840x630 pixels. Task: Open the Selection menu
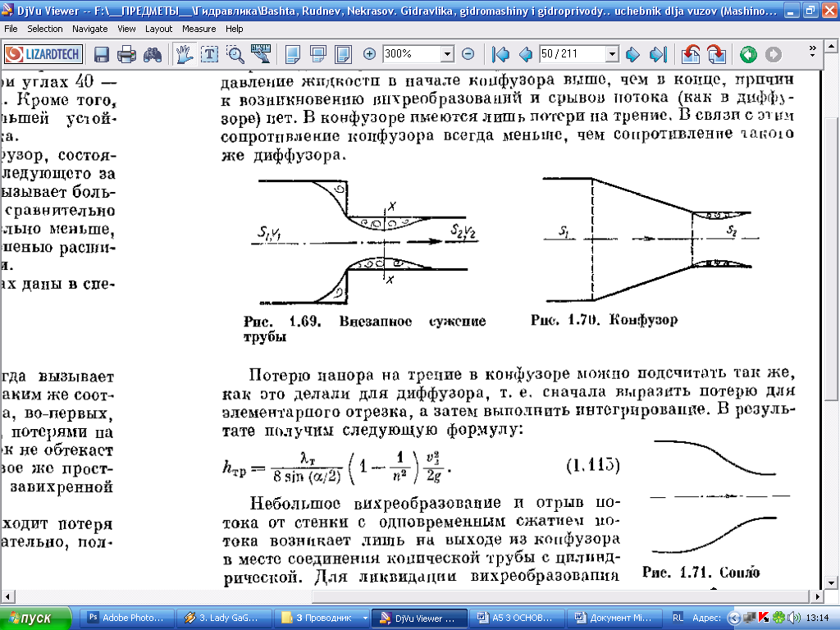click(x=45, y=29)
